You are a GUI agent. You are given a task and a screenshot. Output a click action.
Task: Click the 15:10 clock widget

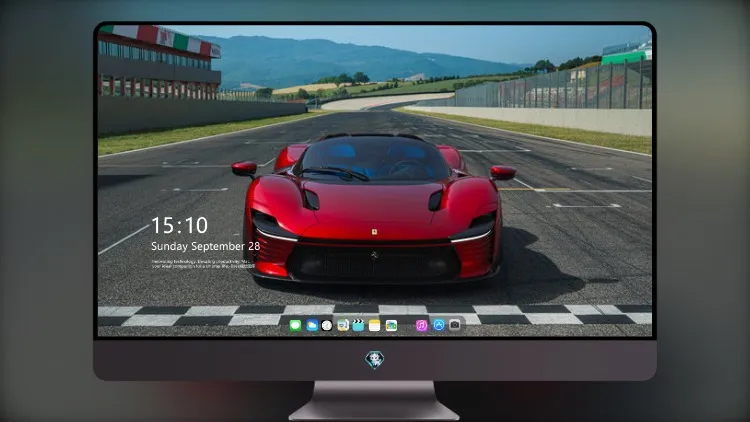coord(179,225)
